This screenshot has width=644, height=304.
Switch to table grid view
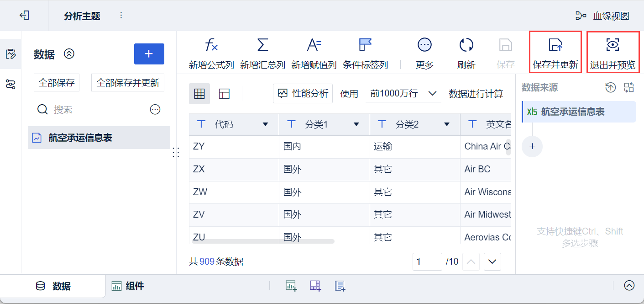point(199,94)
